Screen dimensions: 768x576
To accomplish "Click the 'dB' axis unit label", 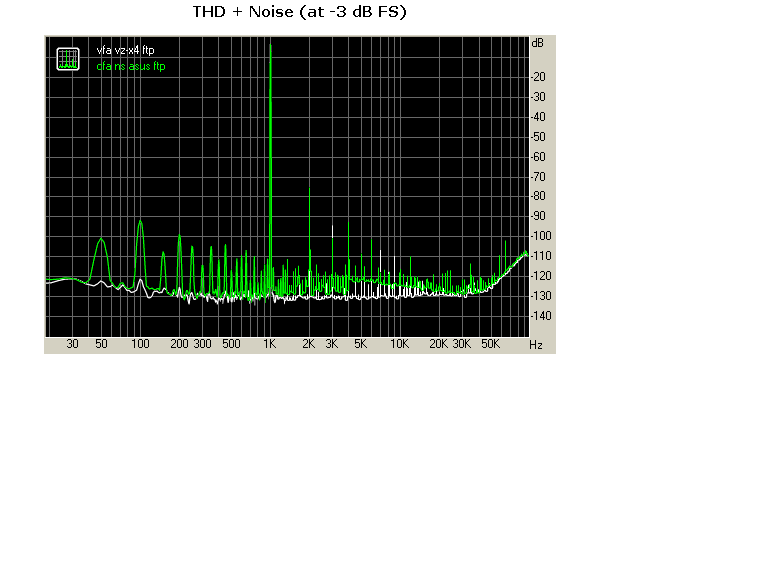I will [537, 43].
